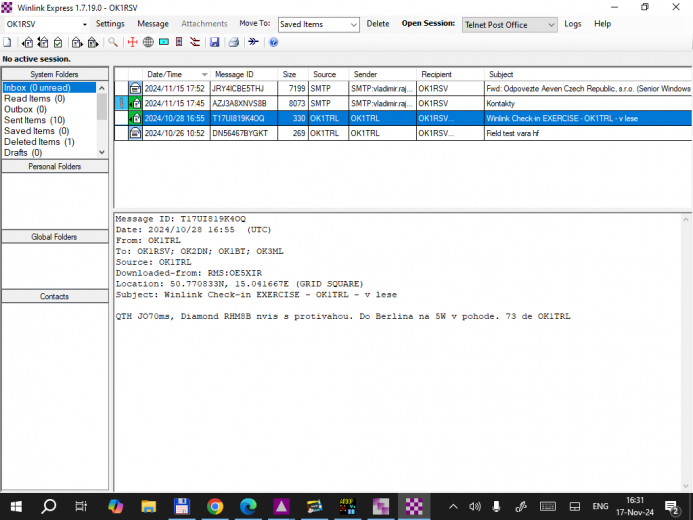Open the Message menu
Screen dimensions: 693x520
pos(153,24)
